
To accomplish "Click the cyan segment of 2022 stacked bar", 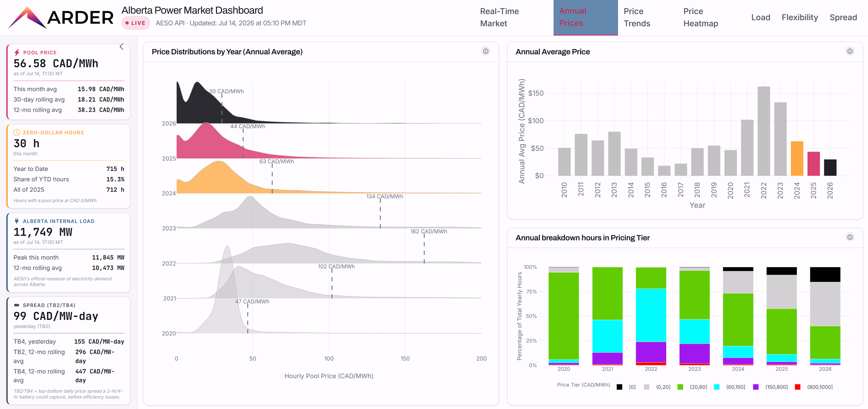I will (651, 315).
